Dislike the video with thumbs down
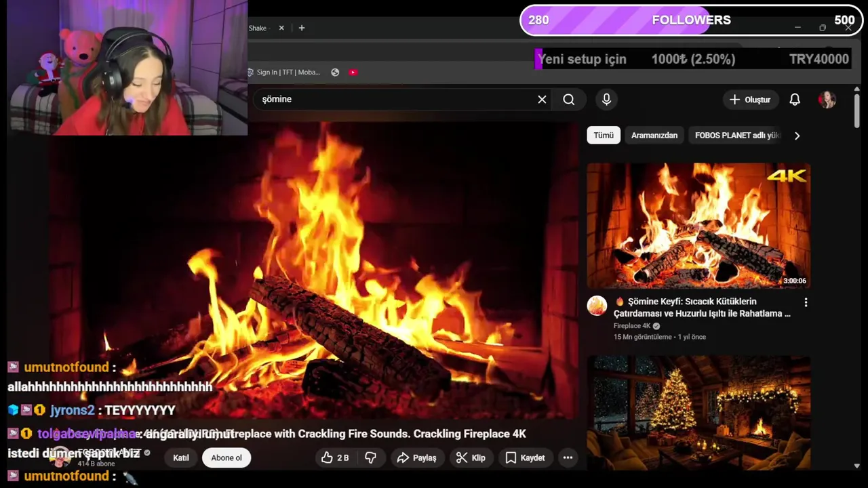 [370, 458]
